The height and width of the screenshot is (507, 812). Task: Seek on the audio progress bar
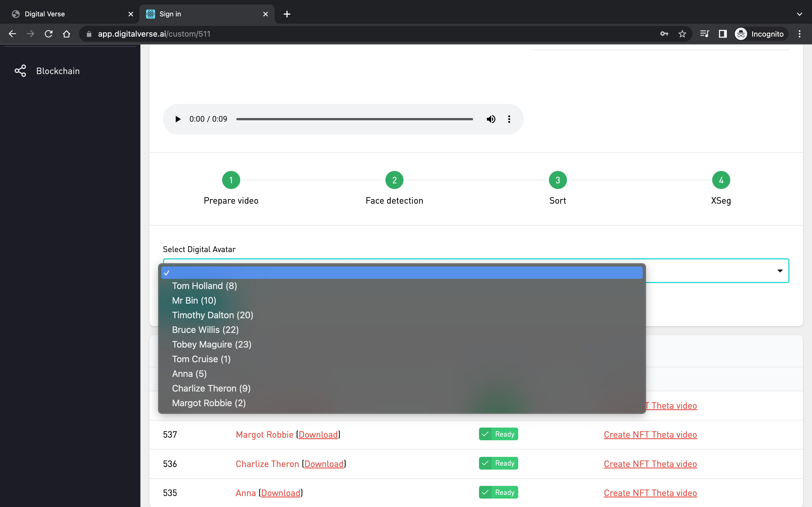(x=354, y=119)
